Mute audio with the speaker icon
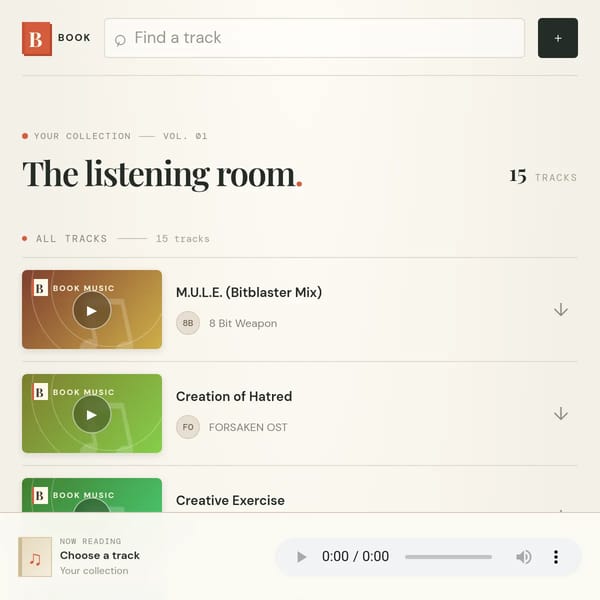 pyautogui.click(x=523, y=557)
